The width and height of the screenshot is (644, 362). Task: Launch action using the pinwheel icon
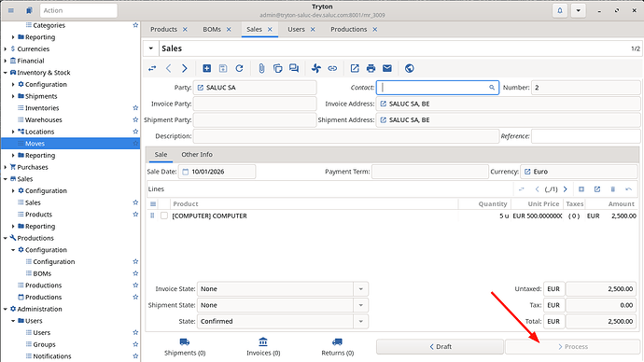[x=315, y=68]
